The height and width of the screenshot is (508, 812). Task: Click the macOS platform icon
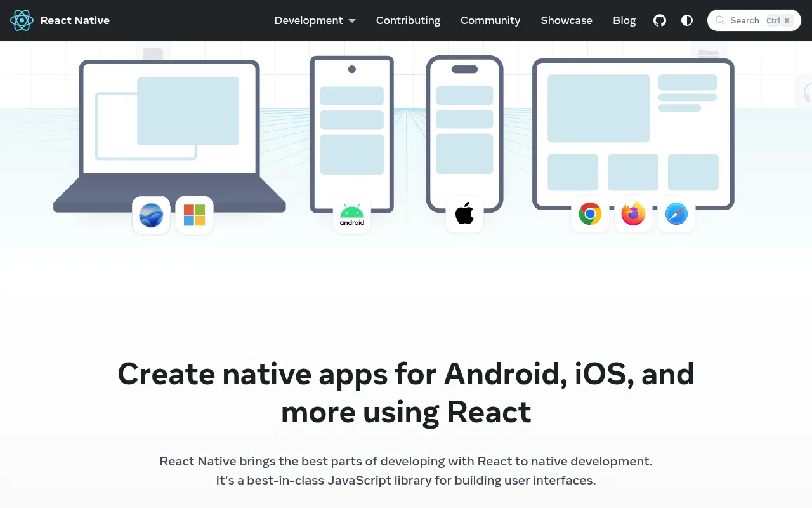pos(151,215)
